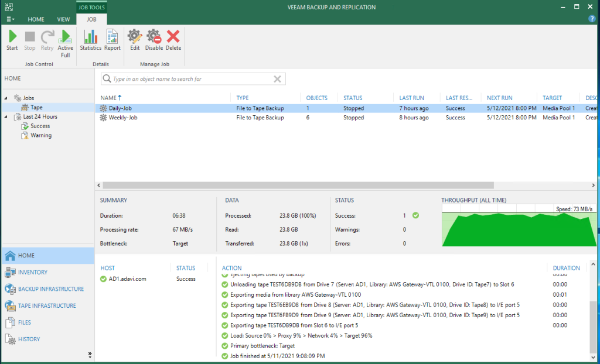Open the Success results node
Image resolution: width=600 pixels, height=364 pixels.
point(40,126)
